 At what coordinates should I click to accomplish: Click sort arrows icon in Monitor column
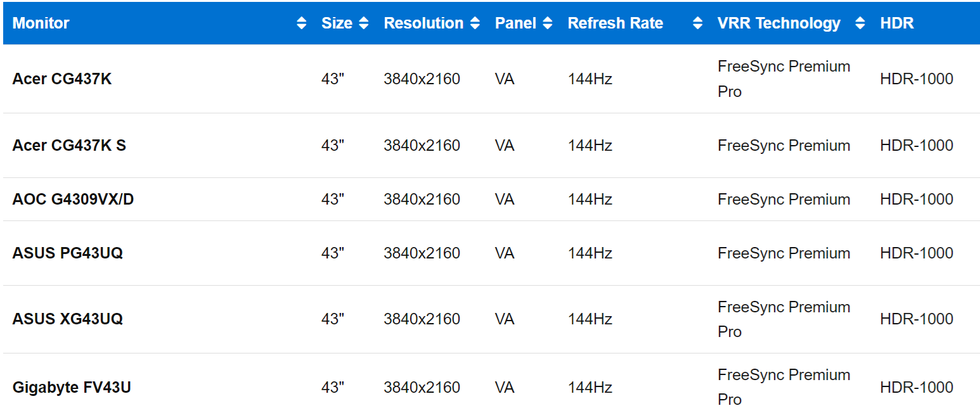(x=302, y=23)
